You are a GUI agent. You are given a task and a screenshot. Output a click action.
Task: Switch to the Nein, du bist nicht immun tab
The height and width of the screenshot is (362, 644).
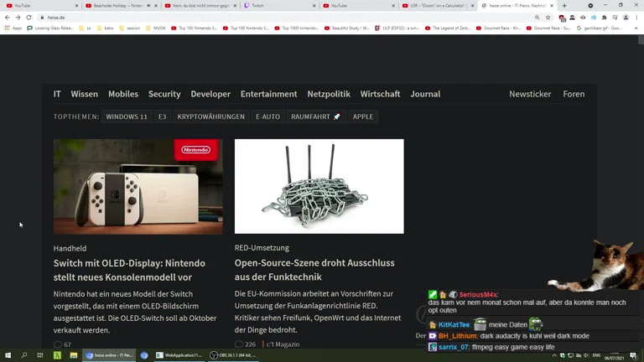(x=200, y=6)
